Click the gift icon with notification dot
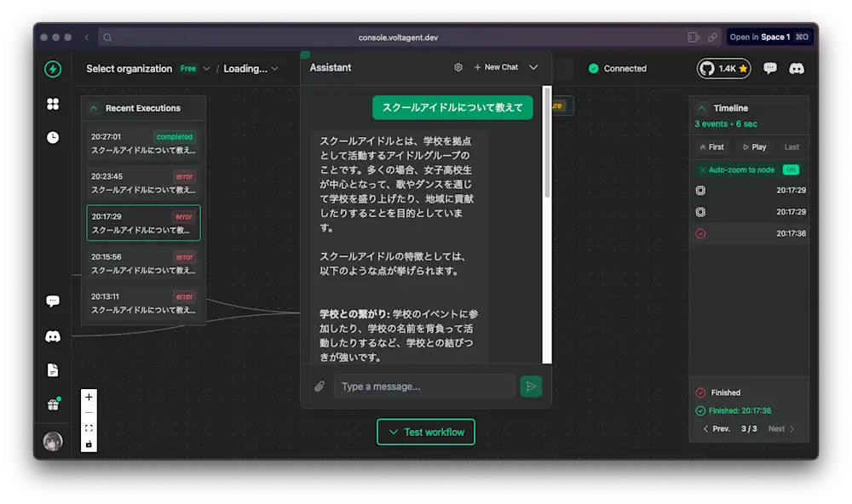Image resolution: width=852 pixels, height=504 pixels. [x=53, y=404]
